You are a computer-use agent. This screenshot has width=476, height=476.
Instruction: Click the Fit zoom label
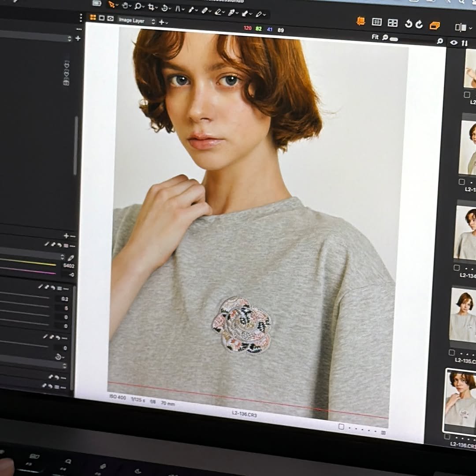(x=375, y=37)
